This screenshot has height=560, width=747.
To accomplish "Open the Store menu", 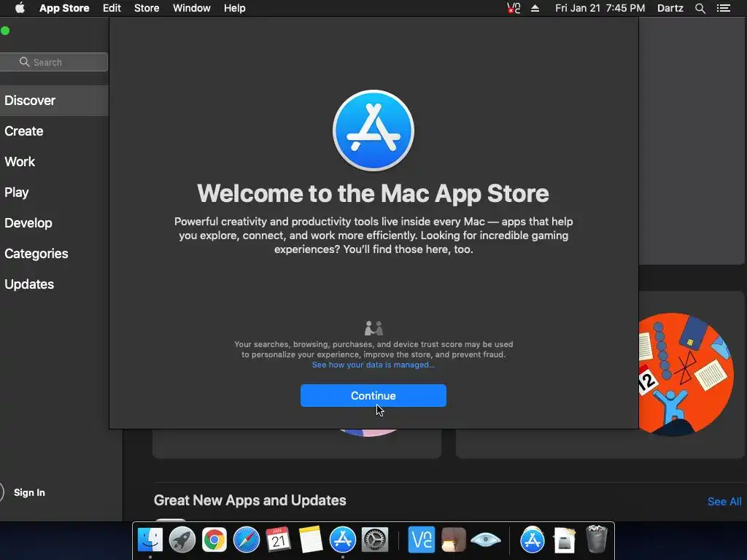I will pyautogui.click(x=147, y=8).
